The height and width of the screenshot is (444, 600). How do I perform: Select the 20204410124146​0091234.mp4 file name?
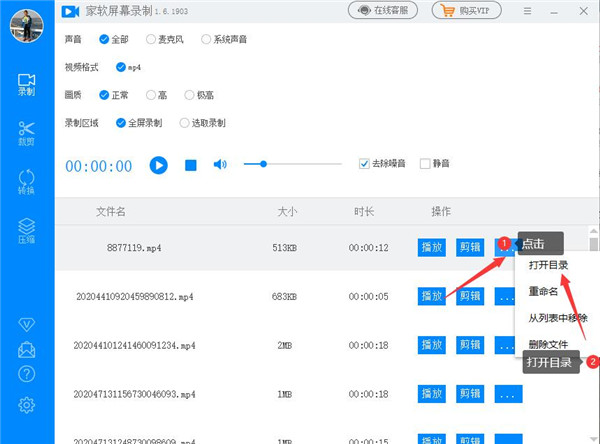point(134,345)
